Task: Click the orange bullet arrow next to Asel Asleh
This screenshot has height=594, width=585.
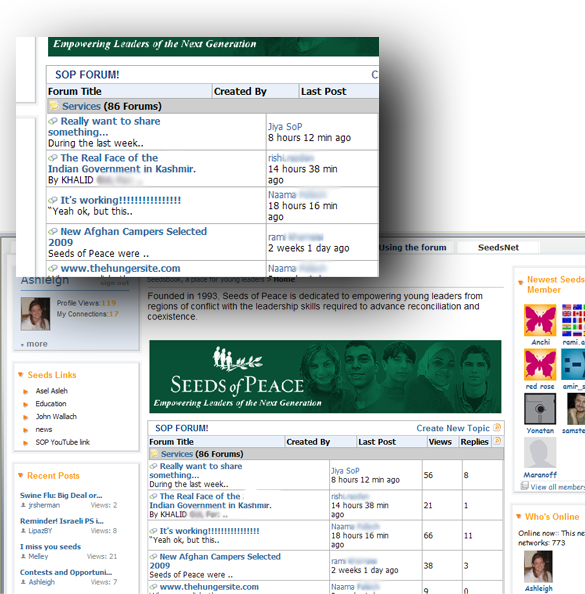Action: (x=25, y=391)
